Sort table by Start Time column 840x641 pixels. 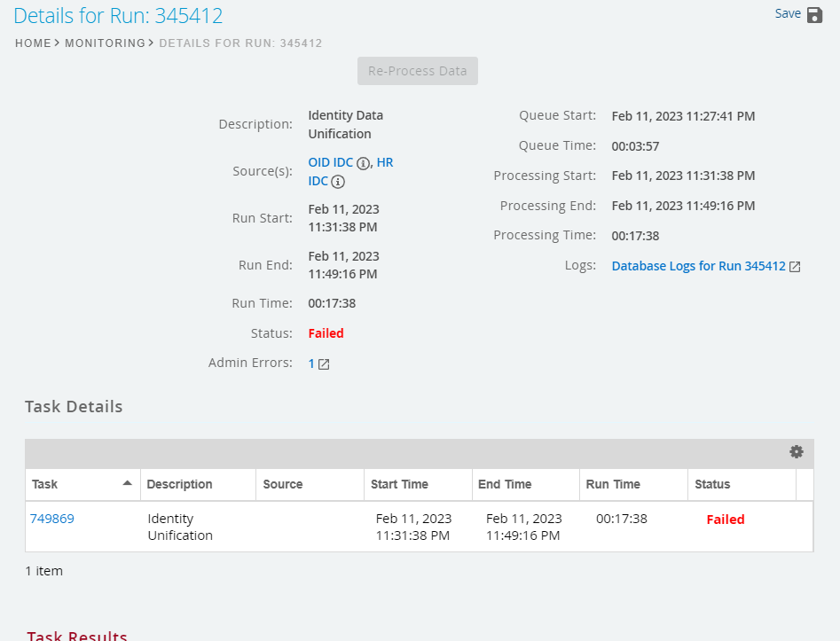pyautogui.click(x=399, y=484)
